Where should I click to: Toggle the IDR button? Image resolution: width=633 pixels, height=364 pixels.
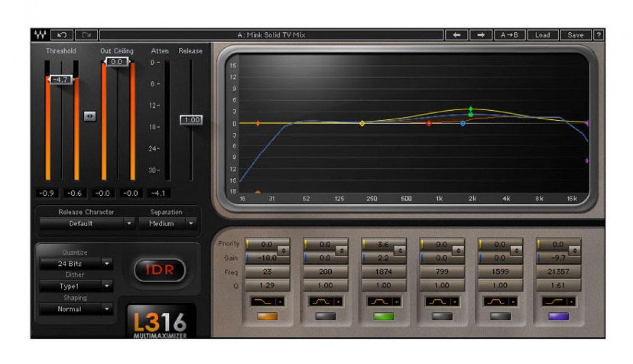[x=159, y=270]
